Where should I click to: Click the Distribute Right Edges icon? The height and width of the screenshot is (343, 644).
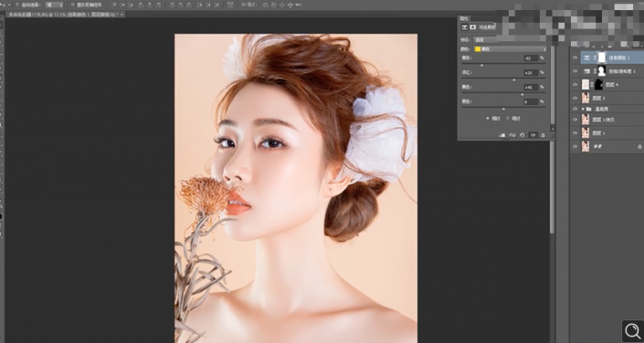point(216,5)
